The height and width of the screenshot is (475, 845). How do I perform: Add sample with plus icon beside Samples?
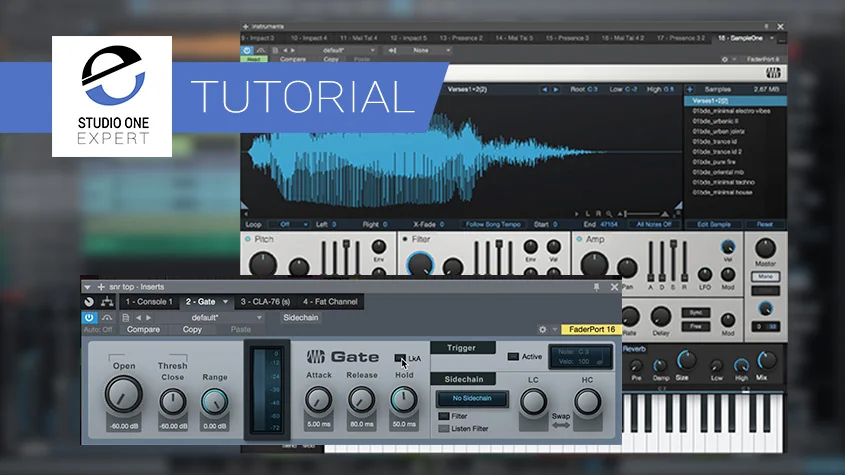click(690, 90)
